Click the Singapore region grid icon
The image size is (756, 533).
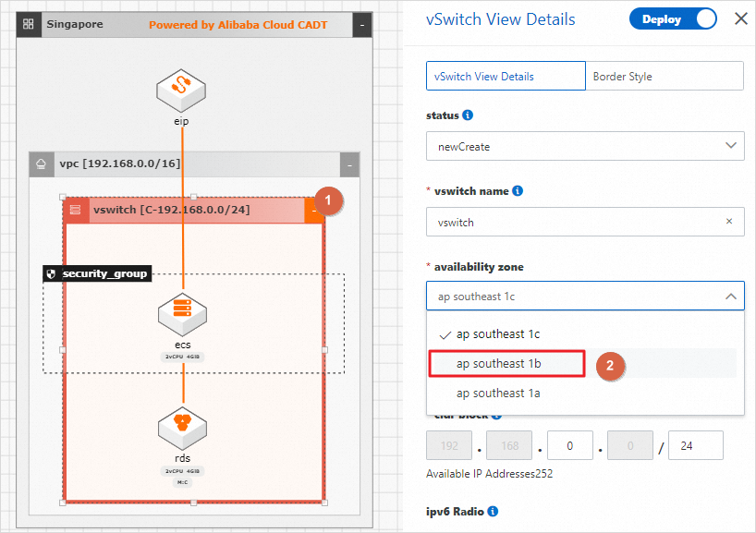[29, 24]
